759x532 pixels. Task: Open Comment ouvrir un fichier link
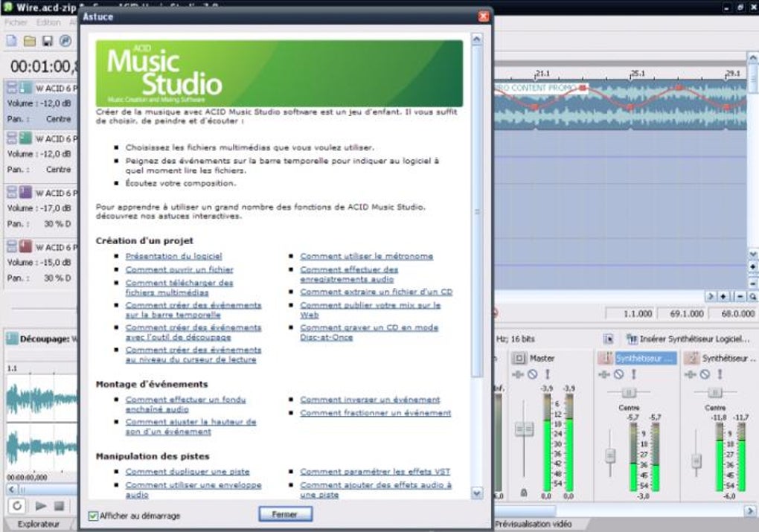(x=179, y=269)
